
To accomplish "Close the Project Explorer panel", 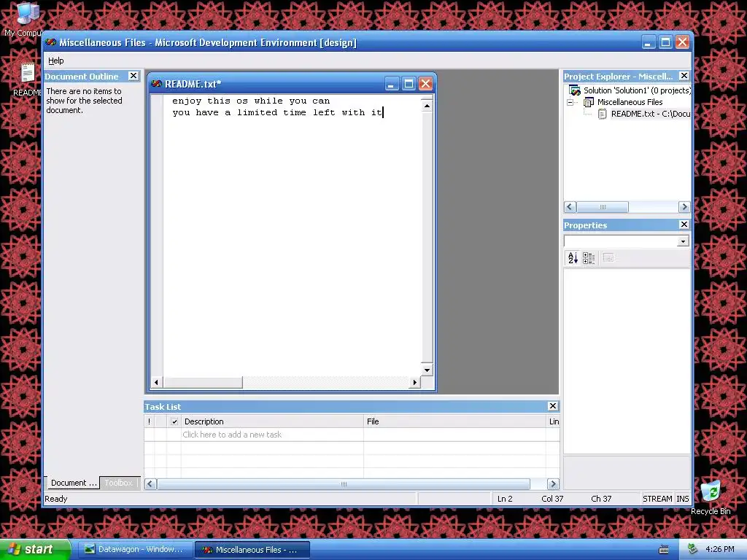I will pos(684,76).
